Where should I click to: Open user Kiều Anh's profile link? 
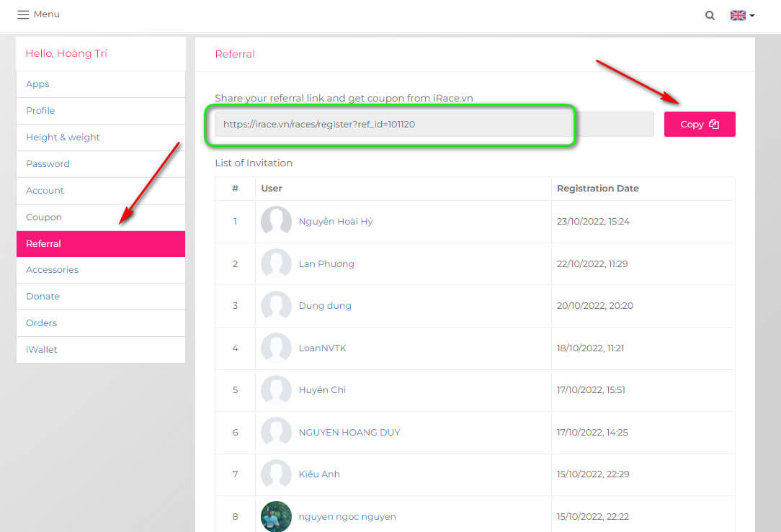coord(318,474)
